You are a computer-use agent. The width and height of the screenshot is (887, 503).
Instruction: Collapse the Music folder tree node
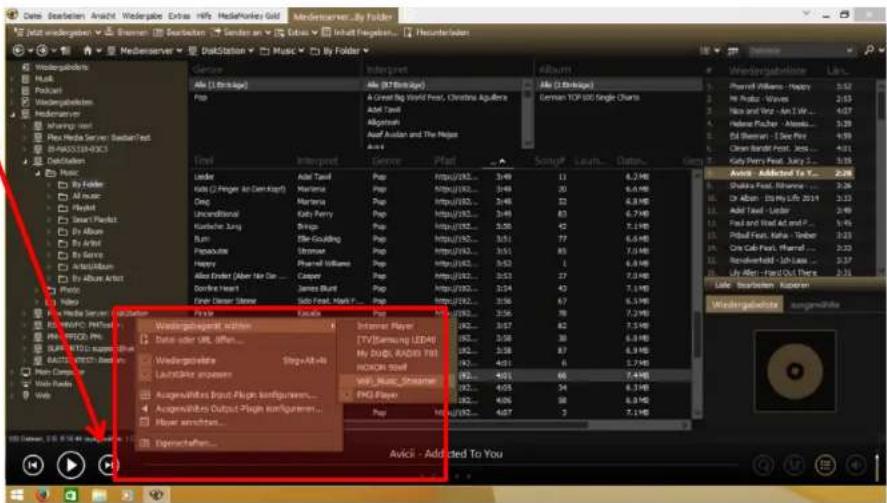[x=38, y=173]
